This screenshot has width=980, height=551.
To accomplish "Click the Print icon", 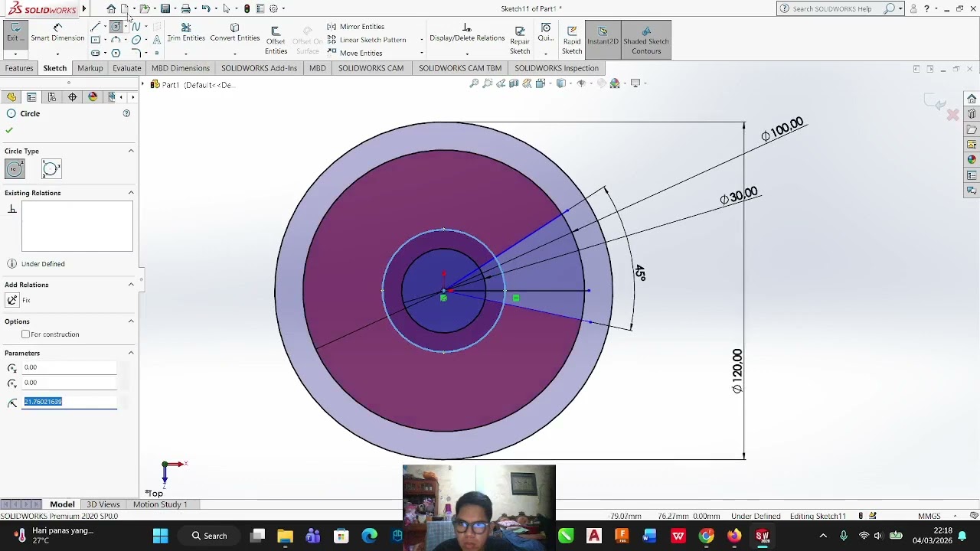I will 185,8.
